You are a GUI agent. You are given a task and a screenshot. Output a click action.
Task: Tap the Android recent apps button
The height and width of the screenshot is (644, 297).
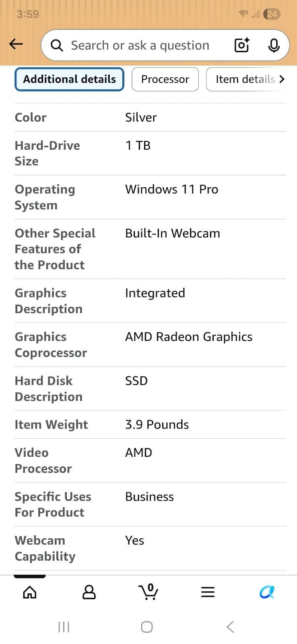coord(64,627)
